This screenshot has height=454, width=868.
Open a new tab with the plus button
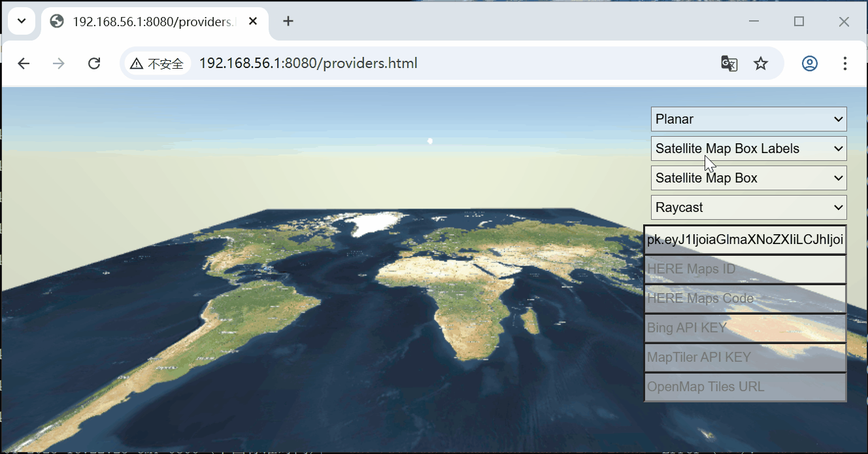click(x=288, y=20)
